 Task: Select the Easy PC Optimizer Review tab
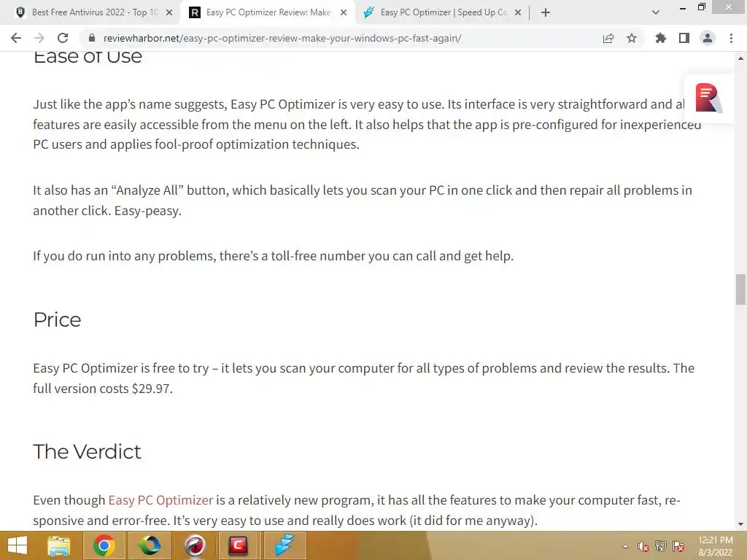pyautogui.click(x=268, y=12)
